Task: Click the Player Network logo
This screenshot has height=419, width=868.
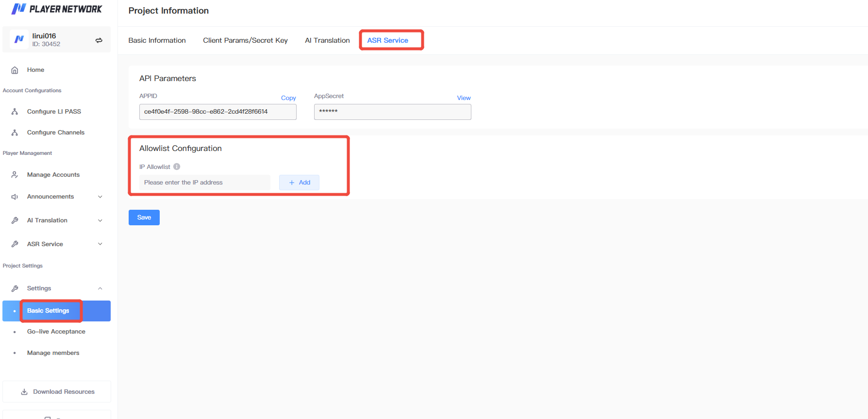Action: point(57,9)
